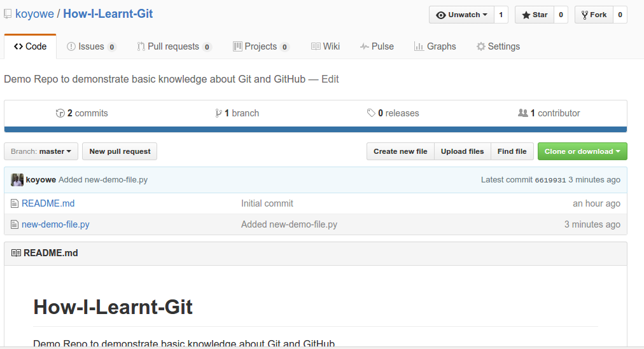The height and width of the screenshot is (349, 644).
Task: Open latest commit hash 6619931
Action: click(550, 180)
